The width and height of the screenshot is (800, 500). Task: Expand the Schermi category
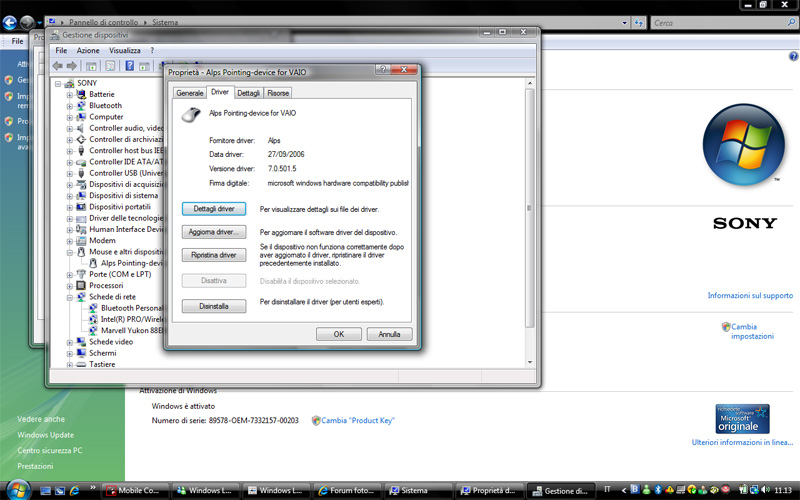[x=69, y=353]
